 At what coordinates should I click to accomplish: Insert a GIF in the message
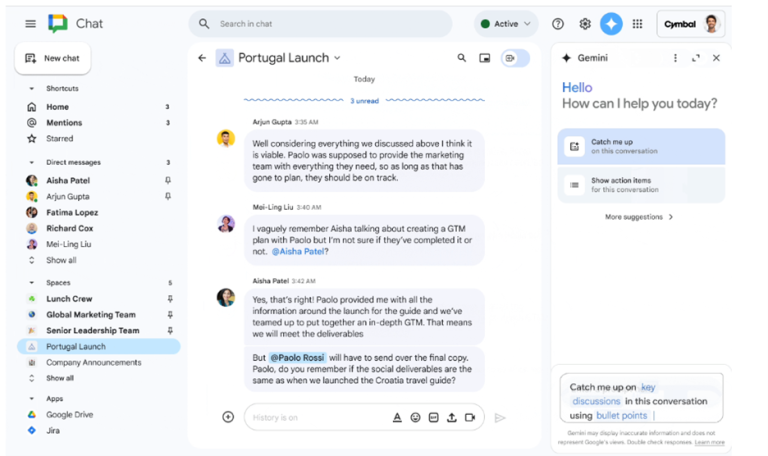433,417
